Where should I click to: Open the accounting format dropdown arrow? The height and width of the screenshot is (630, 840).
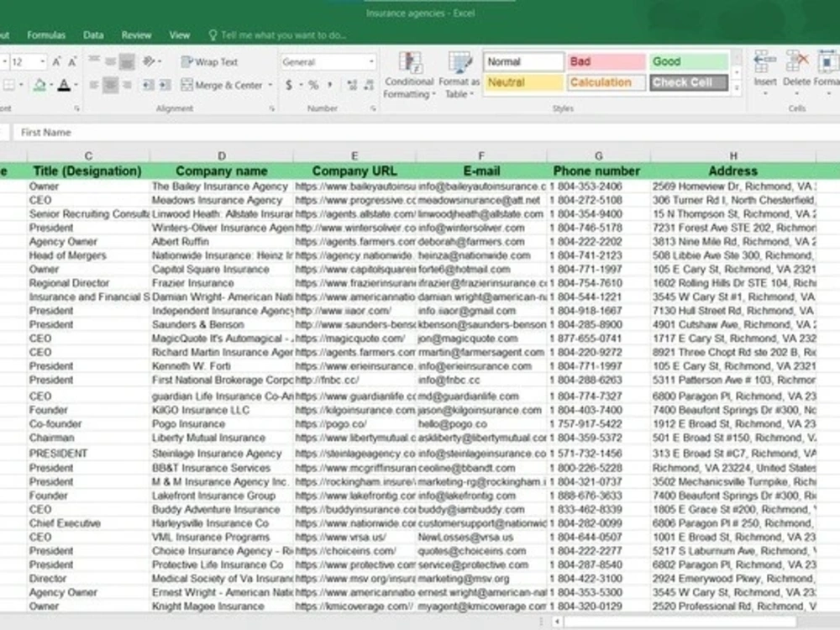(301, 85)
